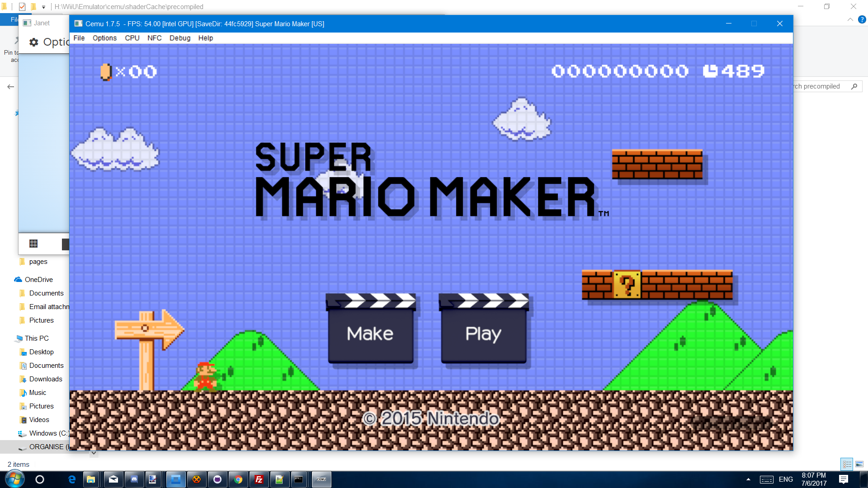The width and height of the screenshot is (868, 488).
Task: Switch Explorer to large thumbnails view icon
Action: click(x=859, y=464)
